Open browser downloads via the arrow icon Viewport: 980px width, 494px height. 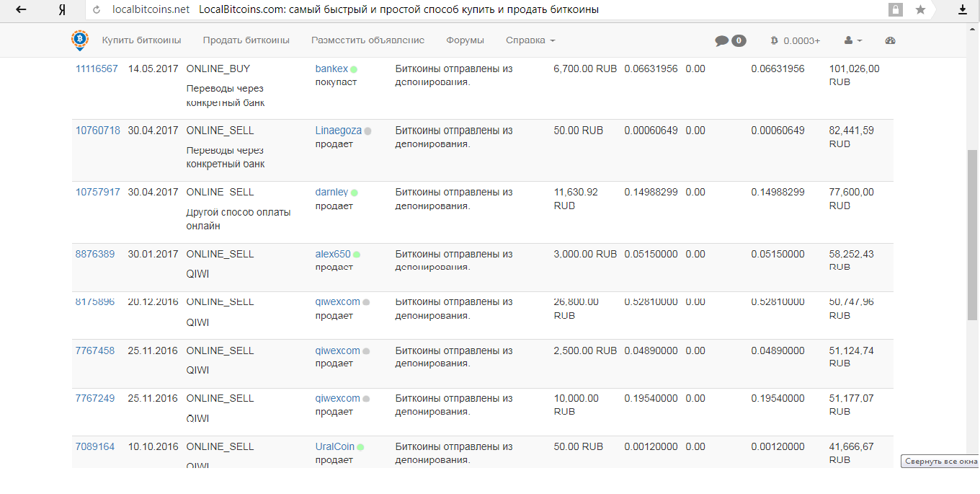pos(962,10)
